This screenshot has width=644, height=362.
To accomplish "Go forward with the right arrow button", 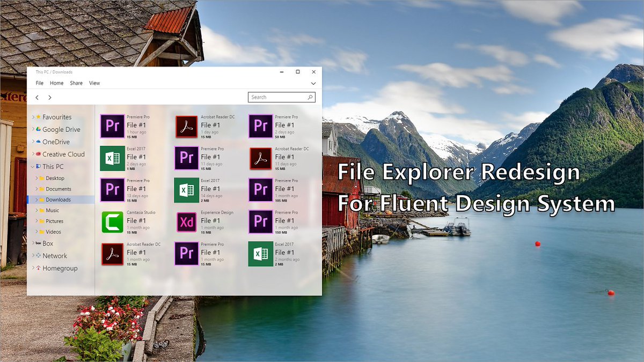I will [x=50, y=98].
